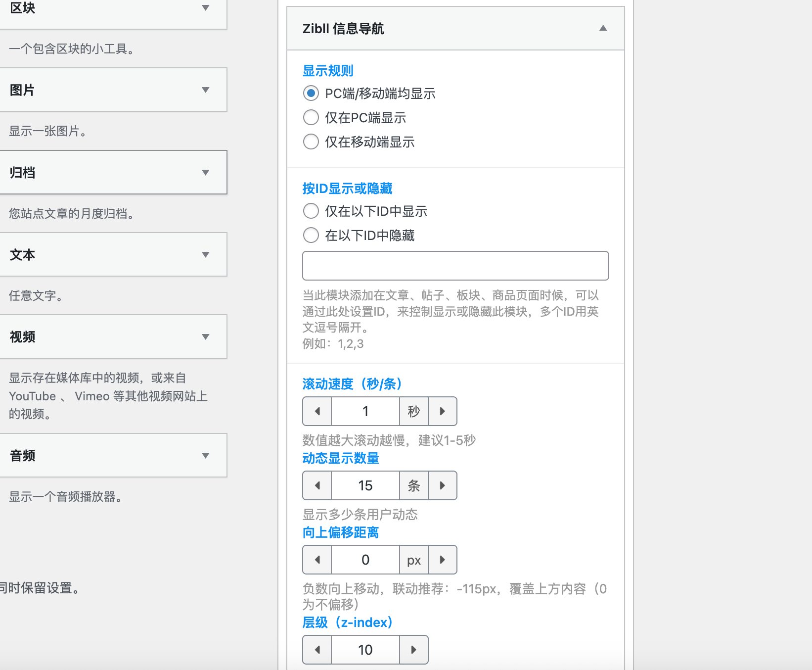Click the 按ID显示或隐藏 heading link
This screenshot has width=812, height=670.
347,189
